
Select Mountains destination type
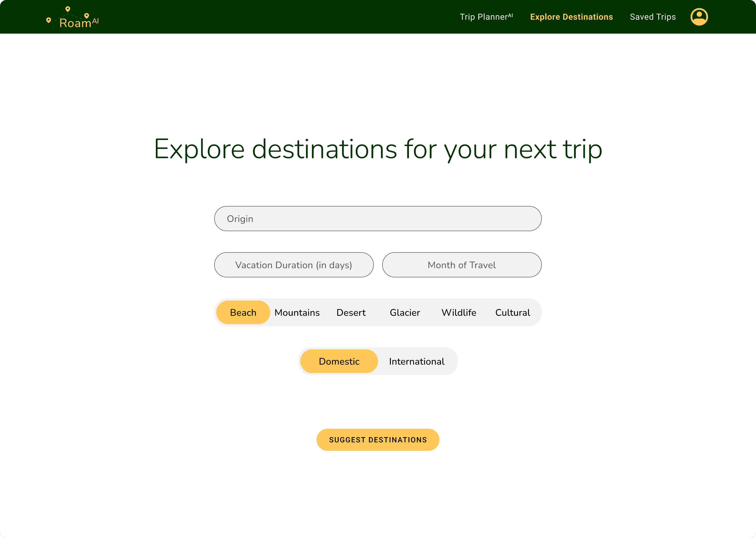pyautogui.click(x=297, y=312)
